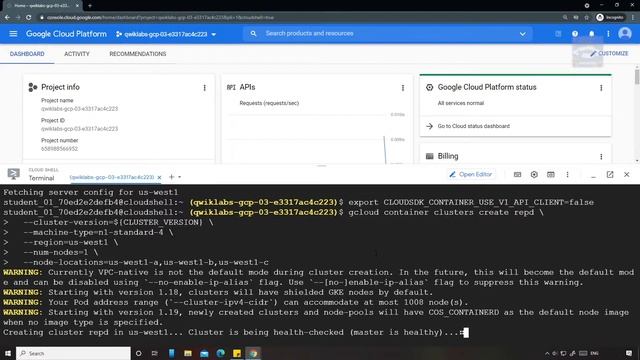Open Cloud Shell terminal settings gear

[534, 175]
